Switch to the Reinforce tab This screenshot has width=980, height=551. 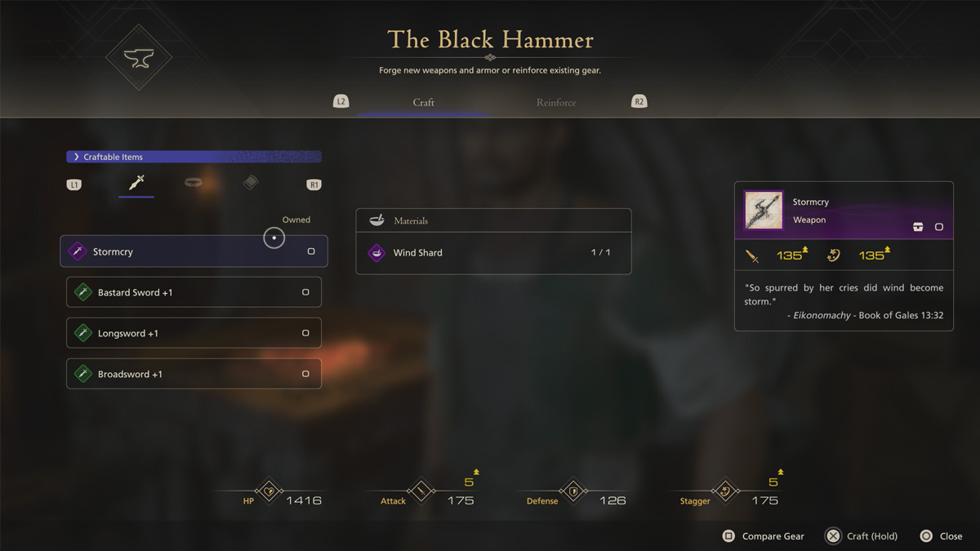pos(556,103)
